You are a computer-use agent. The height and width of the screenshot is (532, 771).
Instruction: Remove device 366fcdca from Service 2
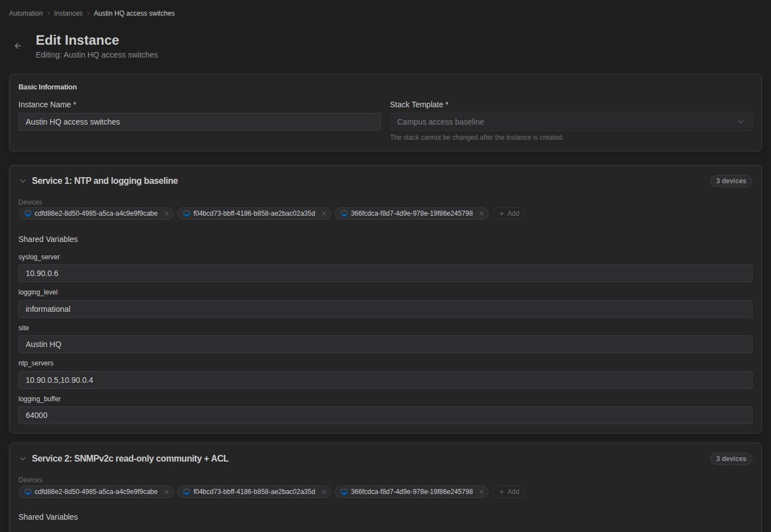pos(482,492)
